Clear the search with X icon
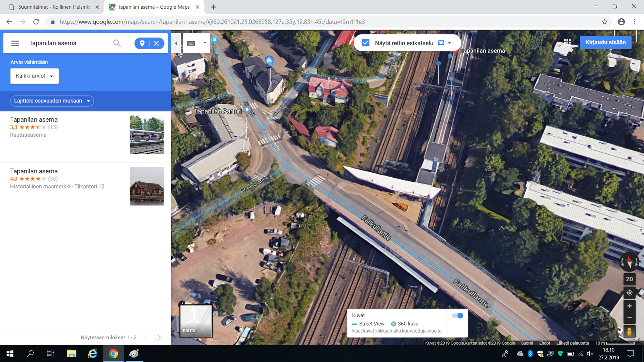This screenshot has height=362, width=644. [156, 43]
